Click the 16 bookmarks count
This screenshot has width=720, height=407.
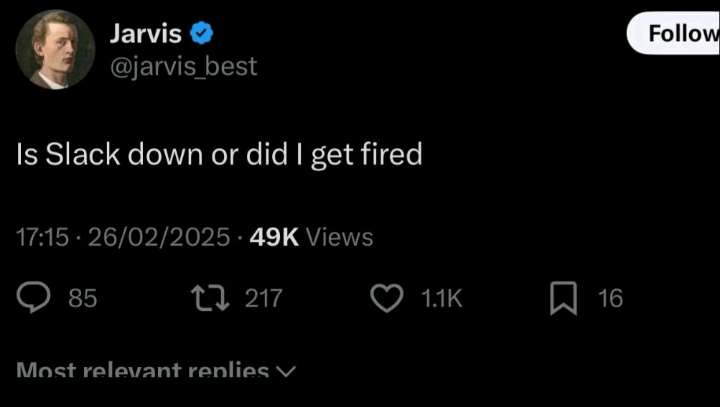[609, 298]
